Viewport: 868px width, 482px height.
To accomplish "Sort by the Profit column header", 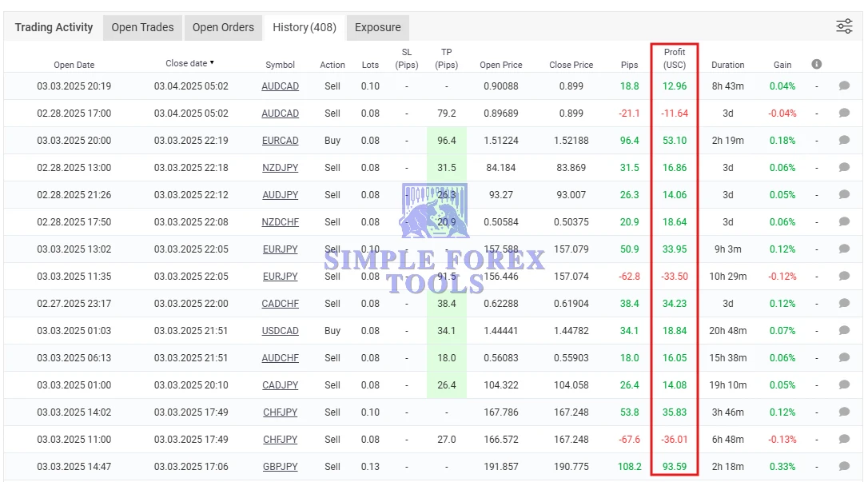I will coord(674,59).
